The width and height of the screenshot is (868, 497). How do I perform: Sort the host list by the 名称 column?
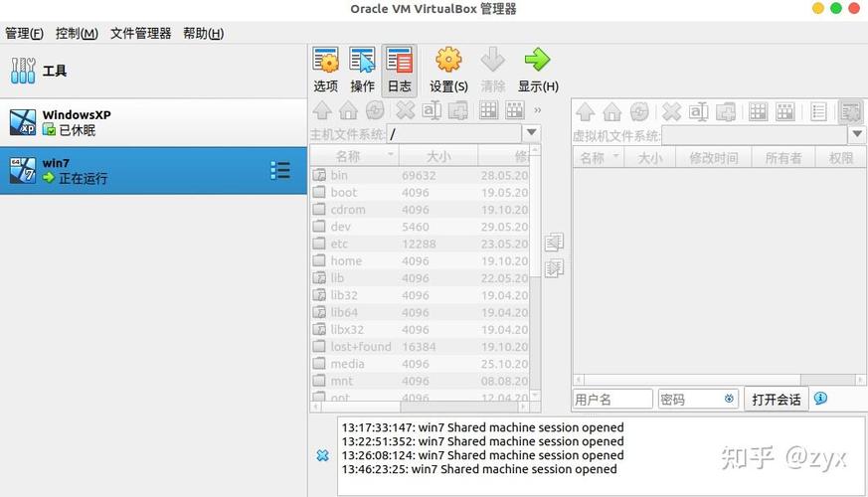[354, 157]
